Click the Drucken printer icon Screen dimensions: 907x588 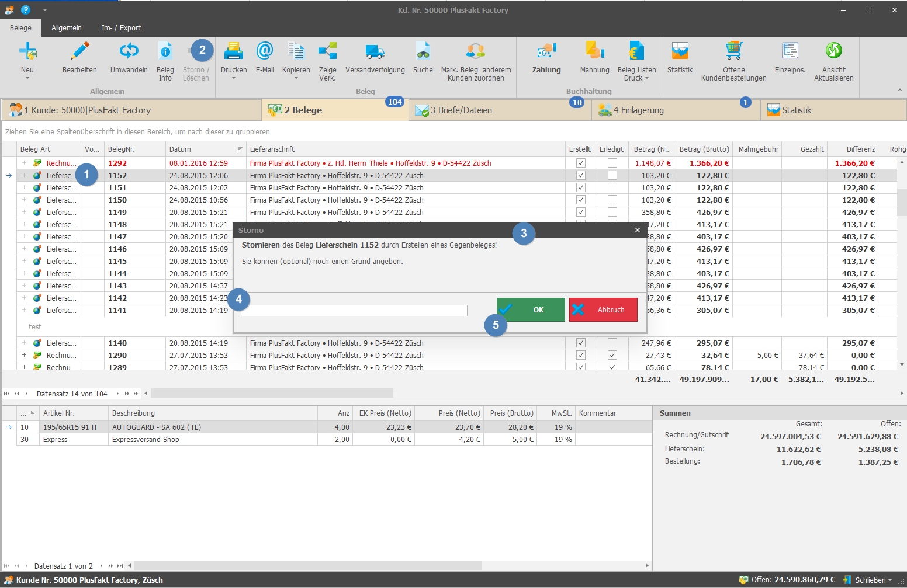pyautogui.click(x=234, y=51)
